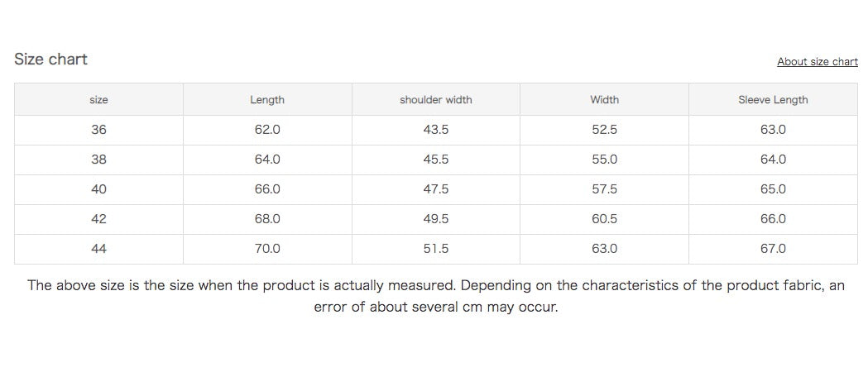This screenshot has height=372, width=868.
Task: Click the 57.5 width value
Action: pos(604,189)
